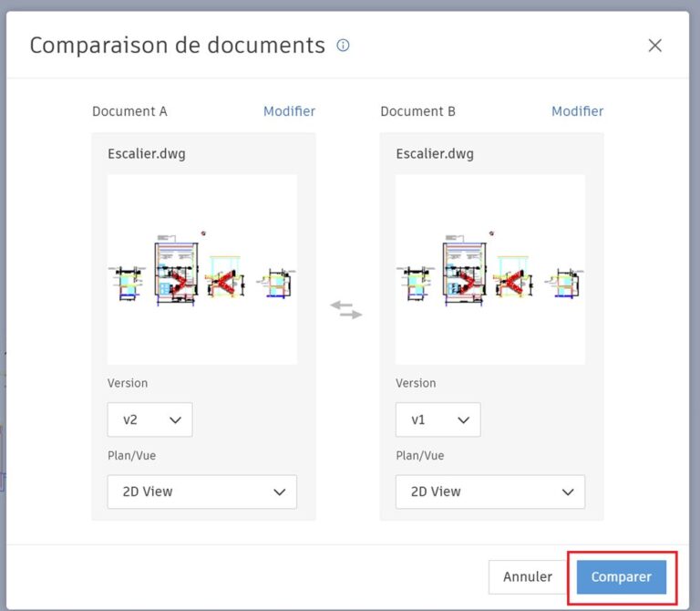
Task: Select Document B drawing thumbnail preview
Action: point(490,269)
